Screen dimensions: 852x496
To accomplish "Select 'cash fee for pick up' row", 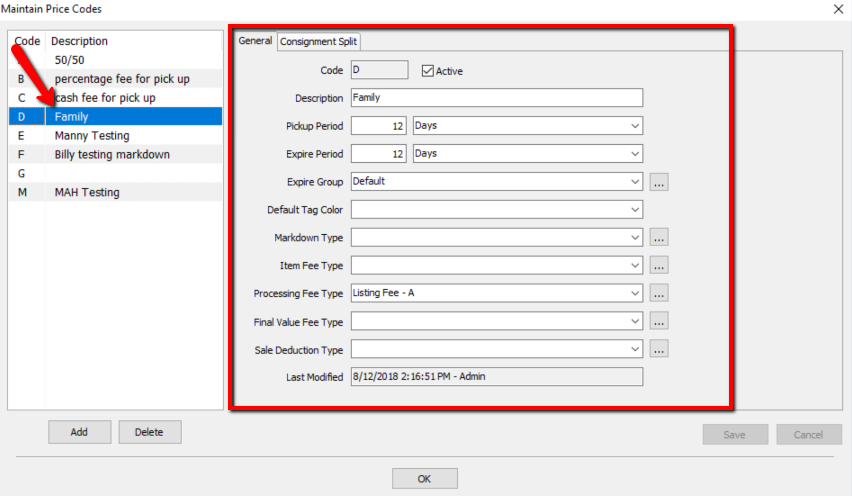I will 115,98.
